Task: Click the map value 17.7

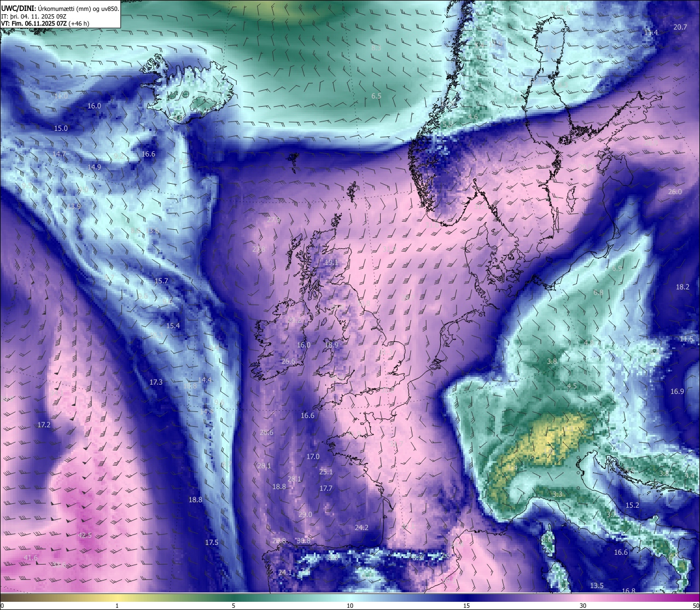Action: click(326, 489)
